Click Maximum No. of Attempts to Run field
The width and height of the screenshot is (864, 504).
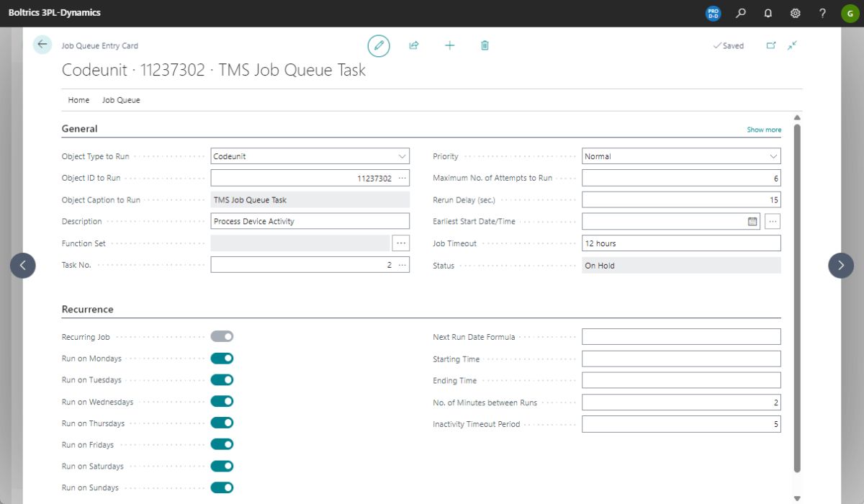tap(681, 178)
